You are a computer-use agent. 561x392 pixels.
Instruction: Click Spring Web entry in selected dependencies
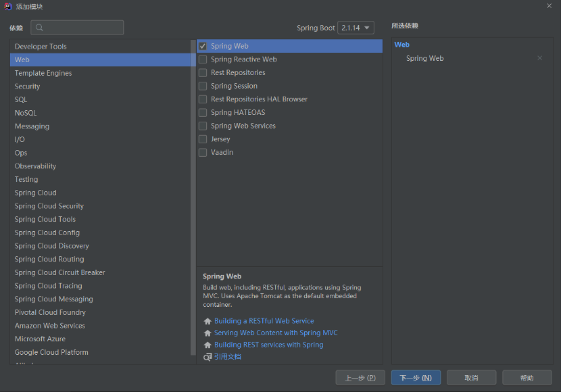tap(424, 58)
